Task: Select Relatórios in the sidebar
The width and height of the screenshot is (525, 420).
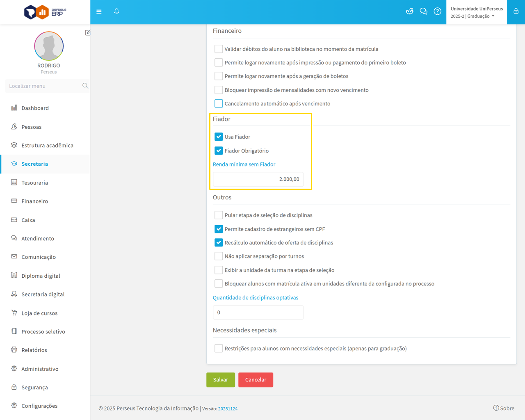Action: (34, 350)
